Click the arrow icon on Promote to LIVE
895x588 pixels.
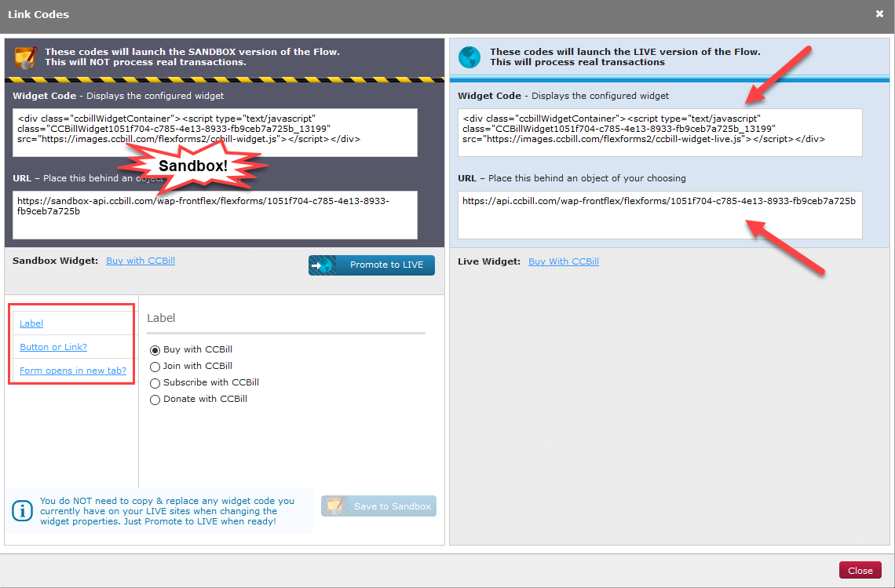(323, 265)
